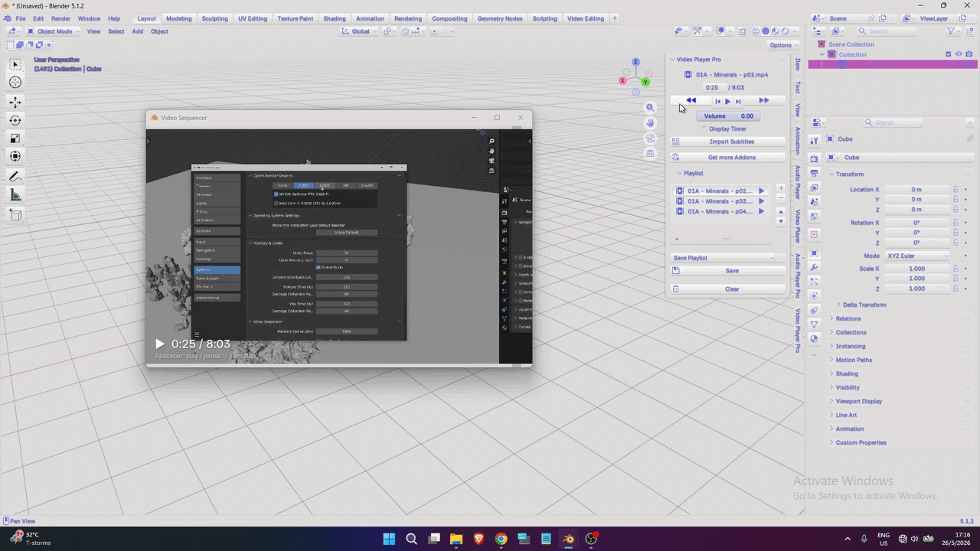Viewport: 980px width, 551px height.
Task: Lock Location Z transform value
Action: (955, 210)
